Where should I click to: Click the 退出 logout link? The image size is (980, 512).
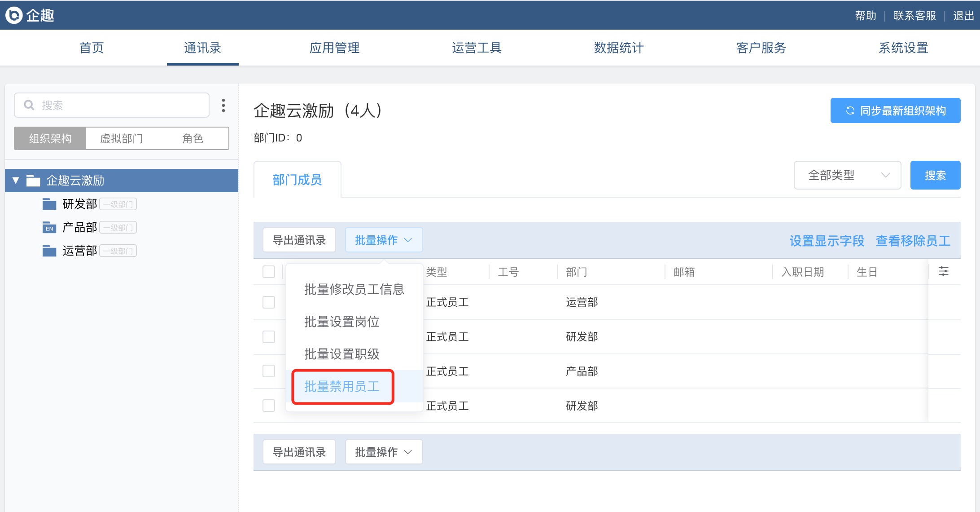tap(963, 16)
